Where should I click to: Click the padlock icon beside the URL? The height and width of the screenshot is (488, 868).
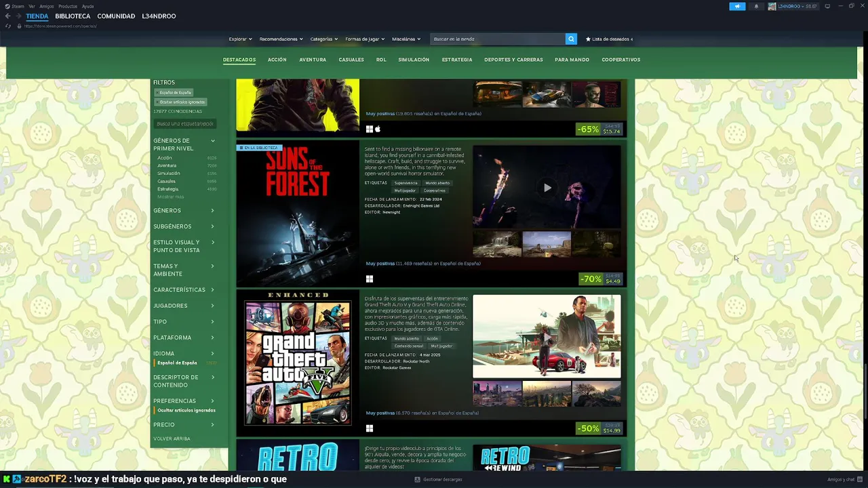pyautogui.click(x=19, y=26)
